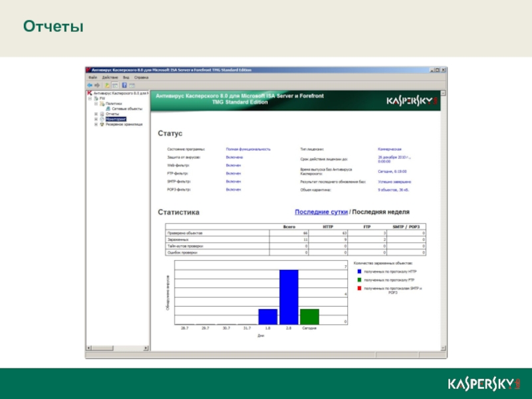Open the Действие menu
This screenshot has width=532, height=399.
click(x=110, y=78)
